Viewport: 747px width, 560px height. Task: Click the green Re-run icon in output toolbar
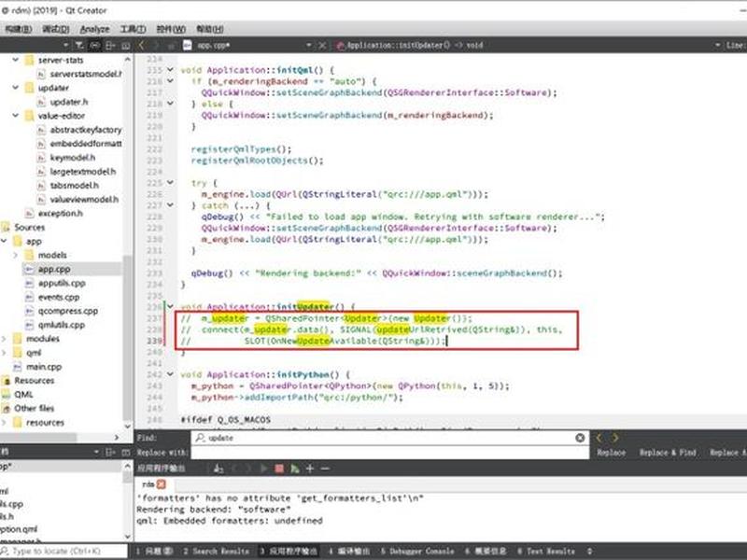pyautogui.click(x=264, y=469)
